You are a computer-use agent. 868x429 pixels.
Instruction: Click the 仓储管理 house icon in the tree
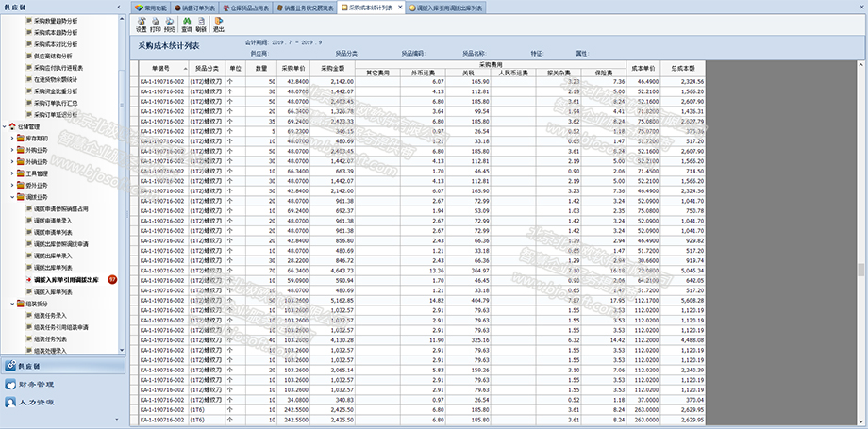[x=12, y=126]
